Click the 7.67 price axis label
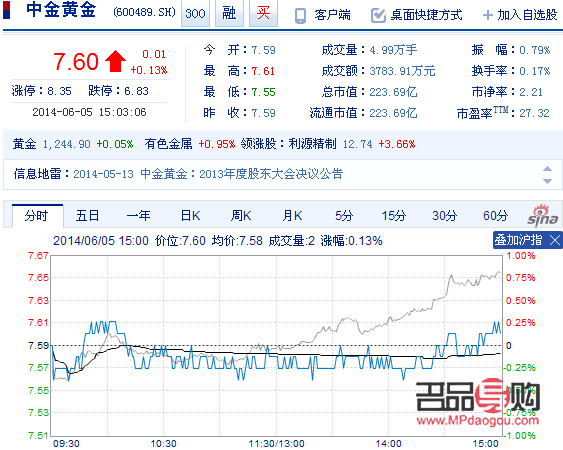 pyautogui.click(x=38, y=256)
